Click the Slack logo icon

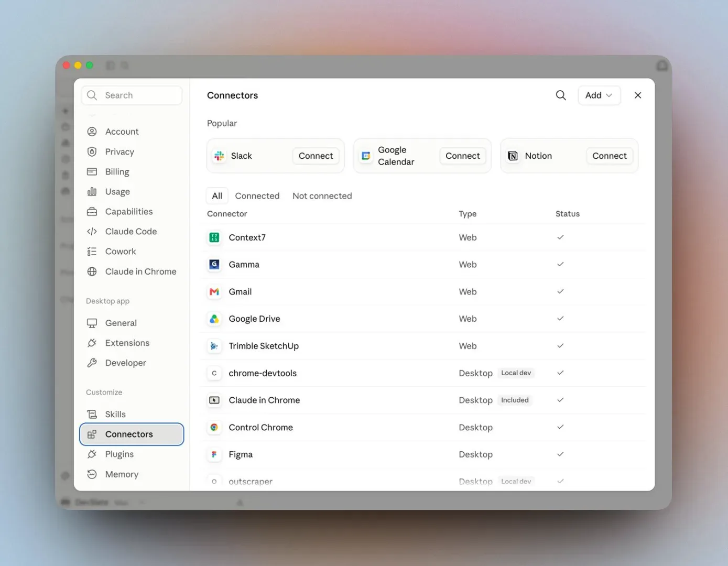tap(219, 156)
